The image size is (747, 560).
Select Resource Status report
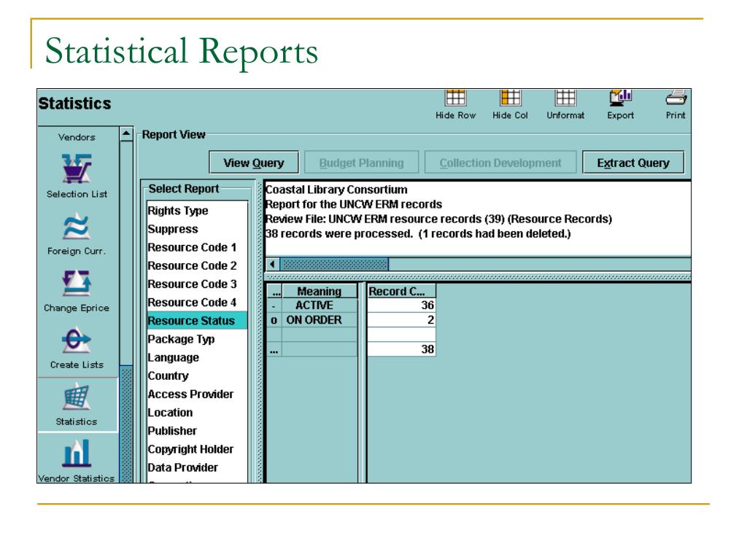[x=197, y=321]
